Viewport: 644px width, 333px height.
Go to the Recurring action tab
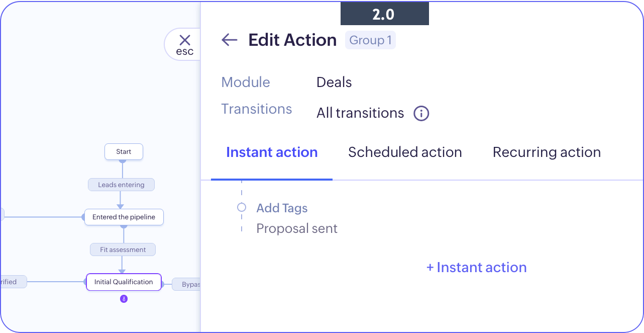[x=547, y=152]
